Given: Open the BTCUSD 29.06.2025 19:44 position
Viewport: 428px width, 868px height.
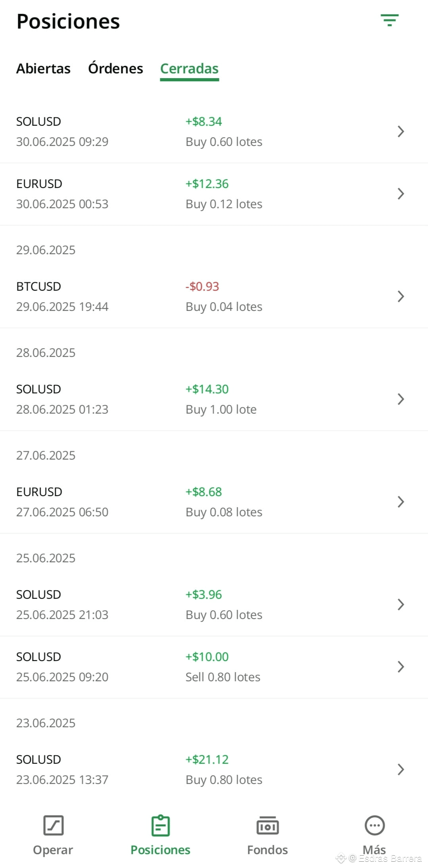Looking at the screenshot, I should [214, 296].
